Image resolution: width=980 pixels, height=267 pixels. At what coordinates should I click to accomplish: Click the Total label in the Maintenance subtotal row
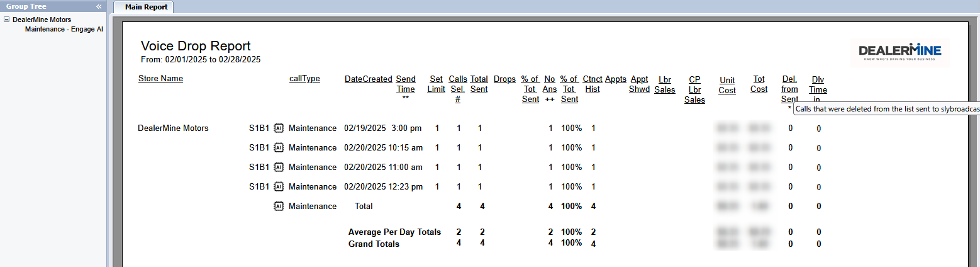click(364, 206)
